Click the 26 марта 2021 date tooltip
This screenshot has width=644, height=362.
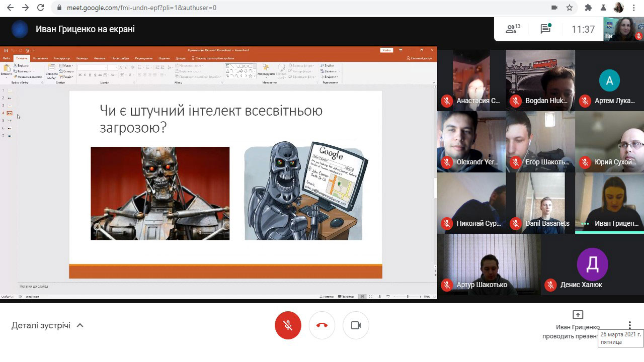[x=621, y=338]
